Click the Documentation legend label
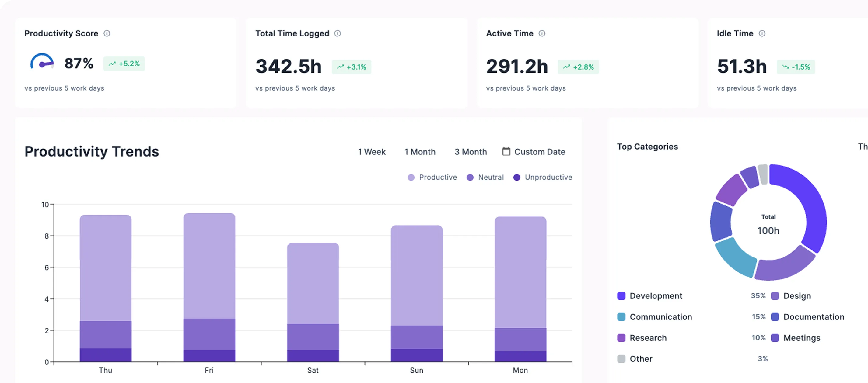Screen dimensions: 868x383 click(814, 317)
